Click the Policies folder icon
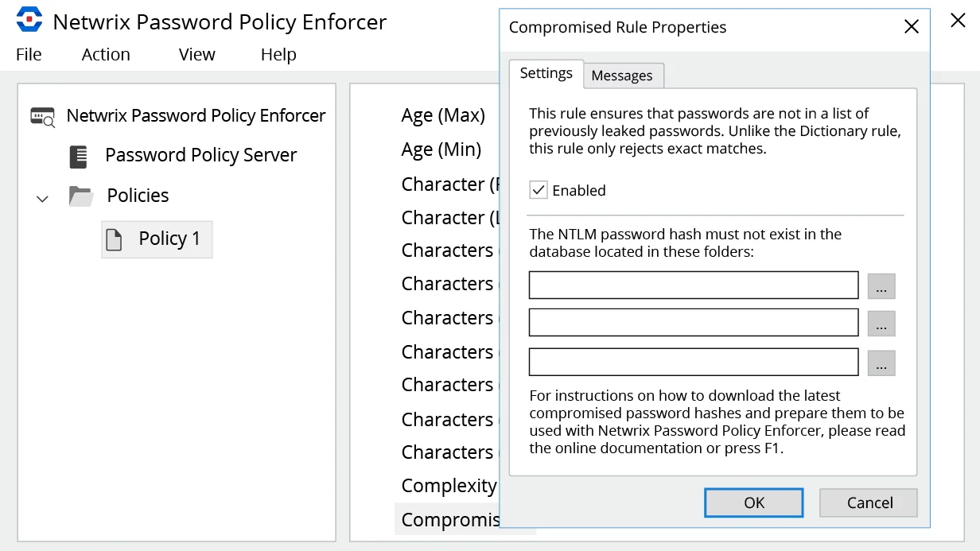980x551 pixels. tap(80, 196)
